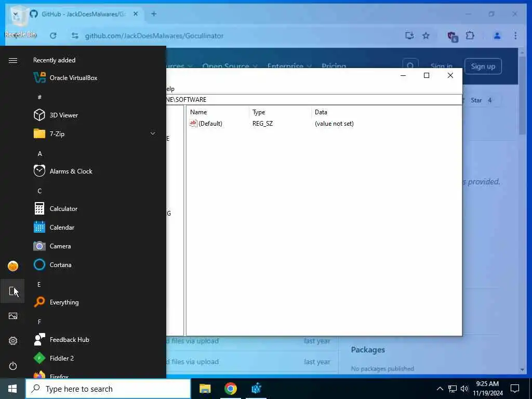
Task: Click the Packages heading on GitHub
Action: pyautogui.click(x=368, y=350)
